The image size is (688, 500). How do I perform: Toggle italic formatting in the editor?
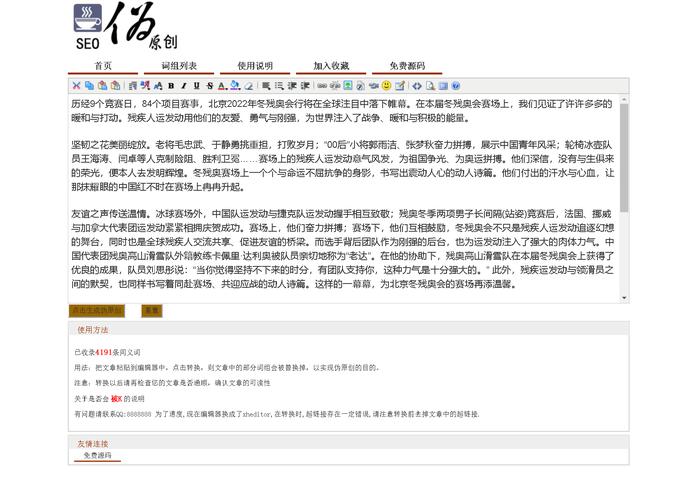(x=184, y=86)
